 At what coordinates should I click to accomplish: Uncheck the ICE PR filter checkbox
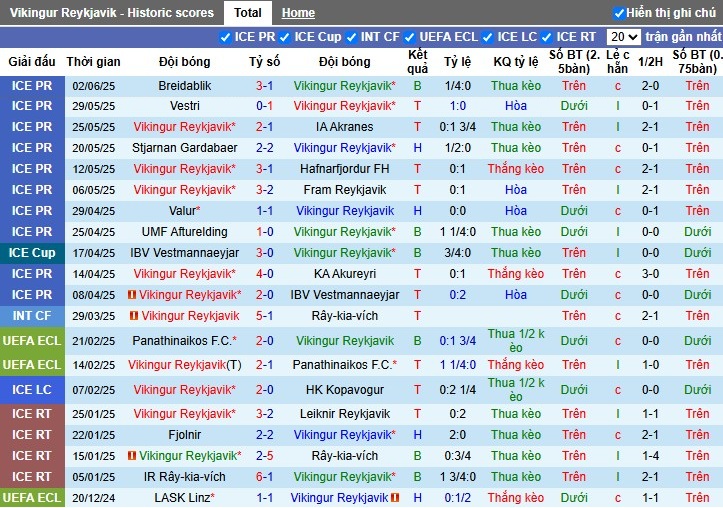click(x=225, y=37)
